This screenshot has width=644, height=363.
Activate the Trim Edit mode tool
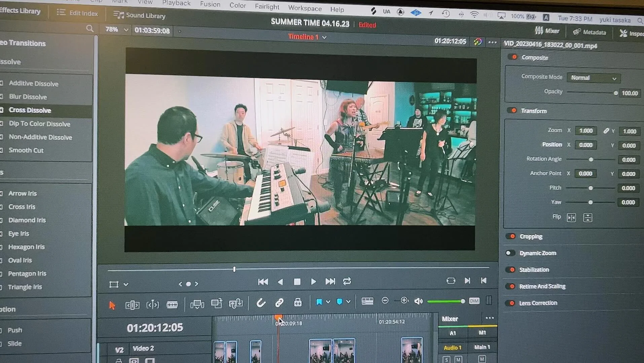[132, 305]
